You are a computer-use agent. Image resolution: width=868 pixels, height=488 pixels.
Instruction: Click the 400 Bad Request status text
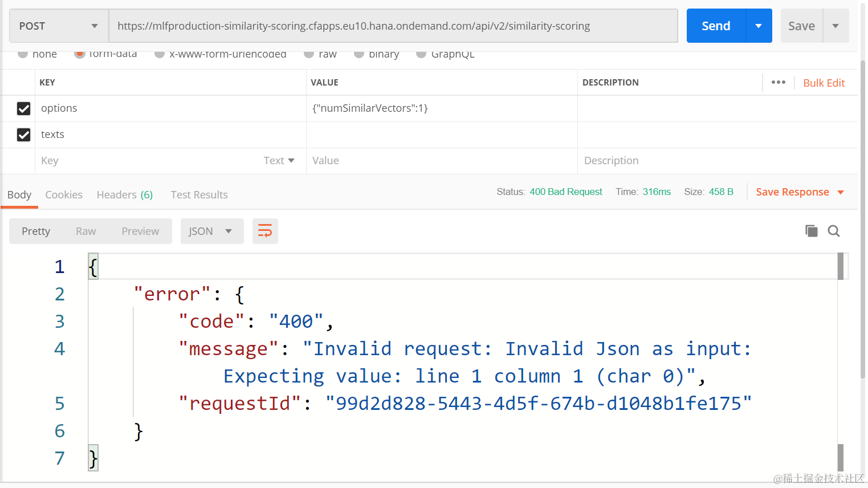click(566, 192)
